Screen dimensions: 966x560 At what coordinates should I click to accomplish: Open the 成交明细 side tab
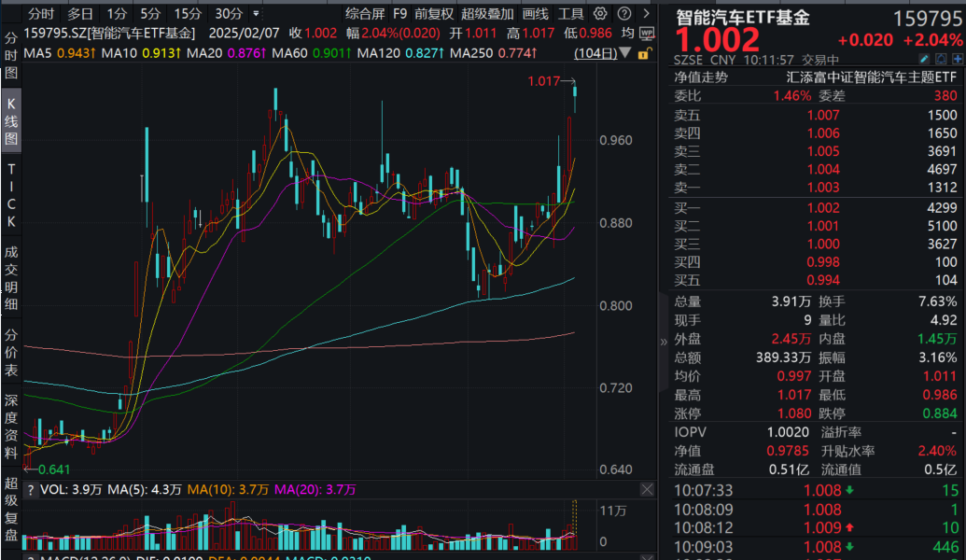click(x=11, y=277)
